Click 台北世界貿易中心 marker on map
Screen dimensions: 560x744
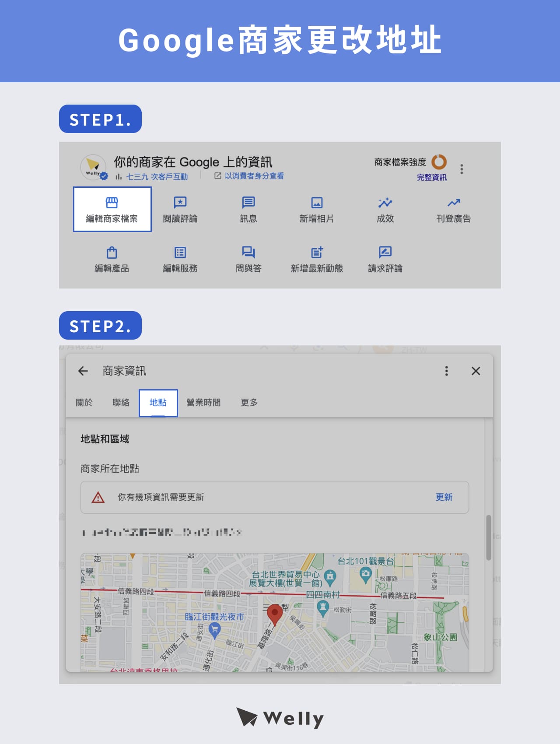click(x=330, y=578)
